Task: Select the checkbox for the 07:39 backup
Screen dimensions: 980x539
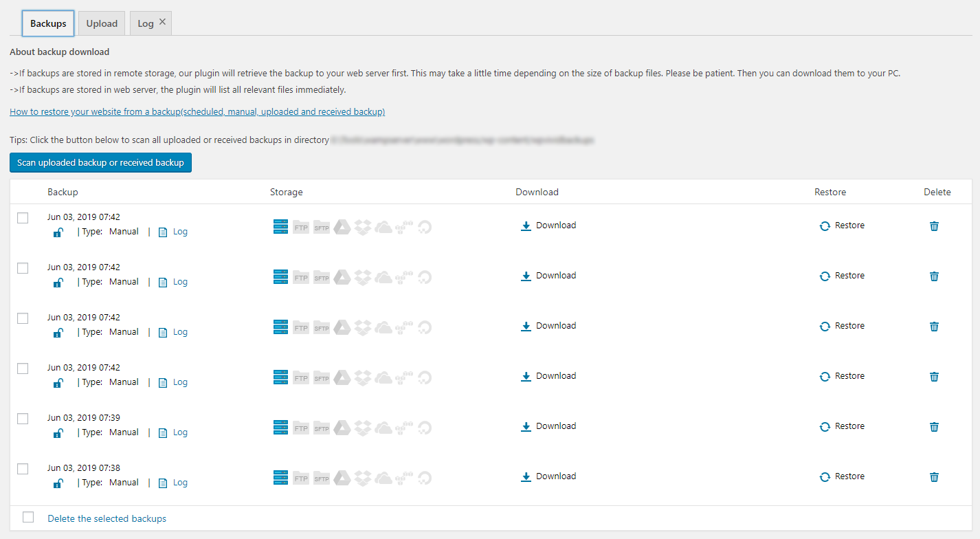Action: coord(23,419)
